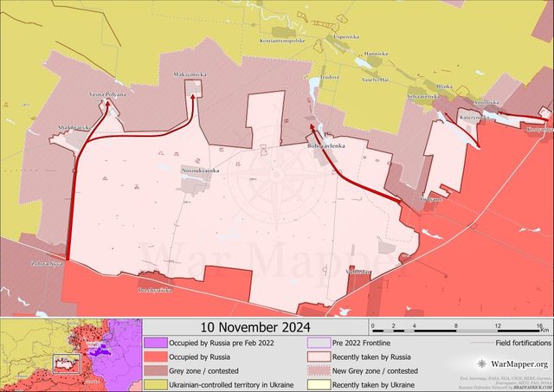
Task: Click the '10 November 2024' date title
Action: 254,327
